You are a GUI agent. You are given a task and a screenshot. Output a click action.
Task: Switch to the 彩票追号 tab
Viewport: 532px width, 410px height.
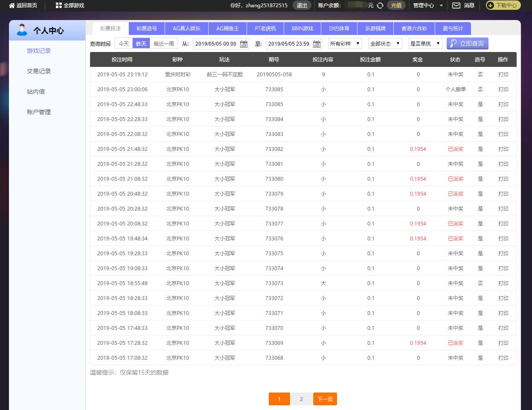[147, 29]
